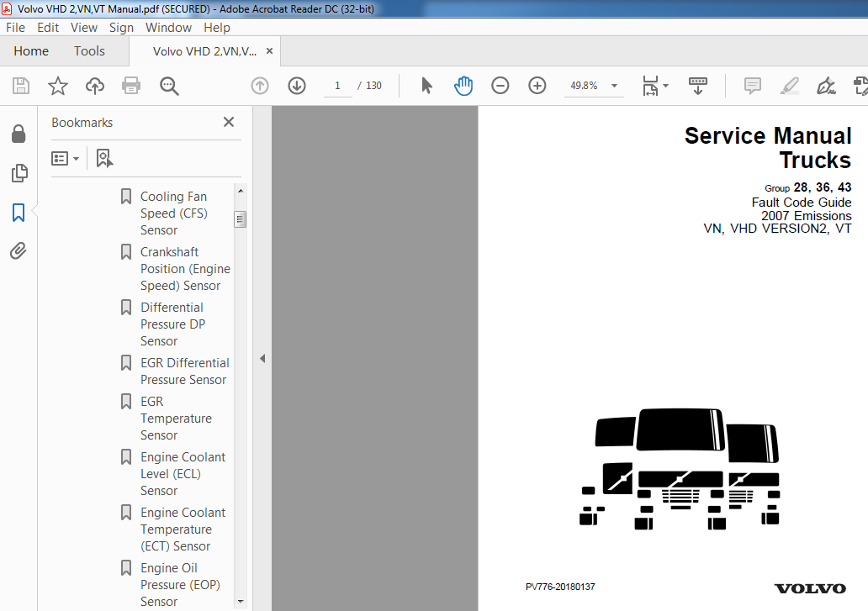Open the Sign menu
Screen dimensions: 868x611
tap(121, 27)
